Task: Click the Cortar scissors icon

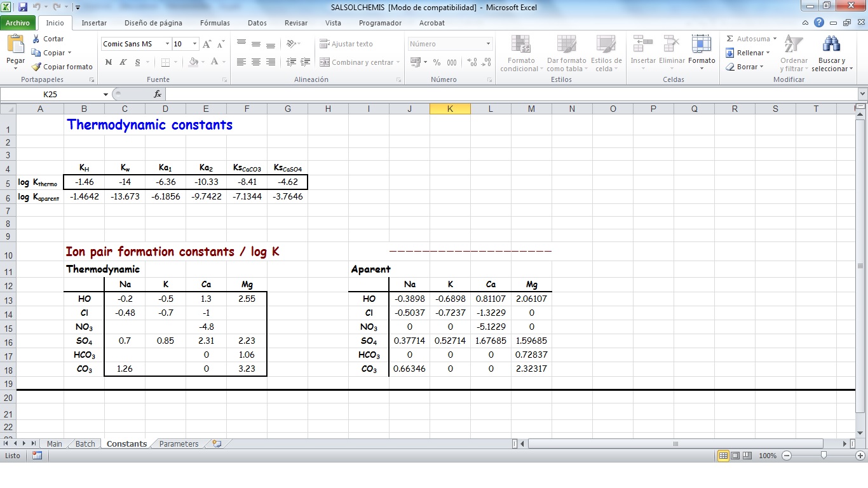Action: point(36,39)
